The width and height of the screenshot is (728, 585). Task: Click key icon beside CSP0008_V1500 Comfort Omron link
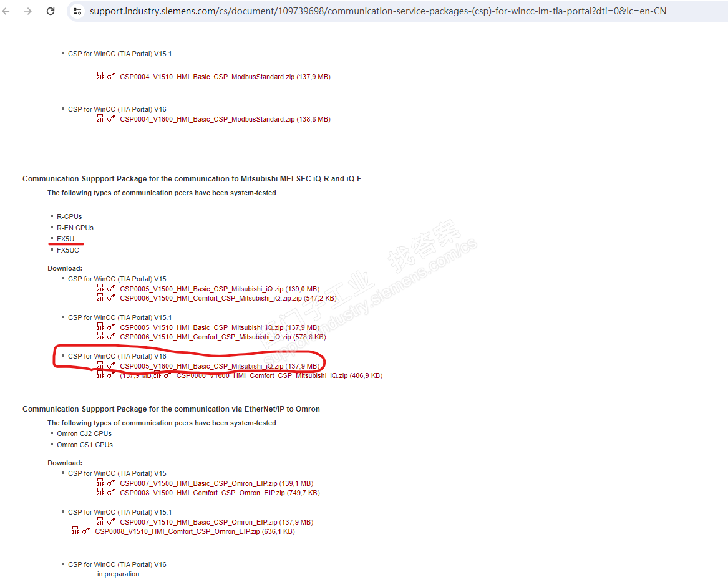111,492
